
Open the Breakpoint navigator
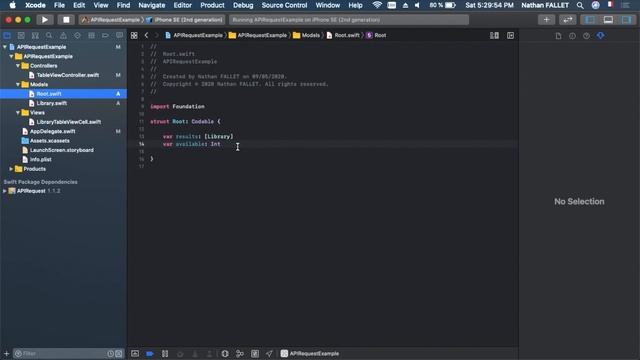[105, 36]
